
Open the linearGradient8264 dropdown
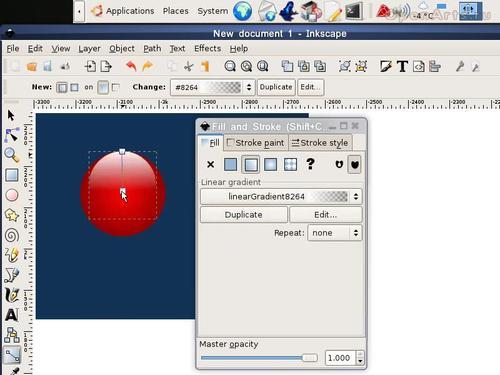(x=281, y=196)
